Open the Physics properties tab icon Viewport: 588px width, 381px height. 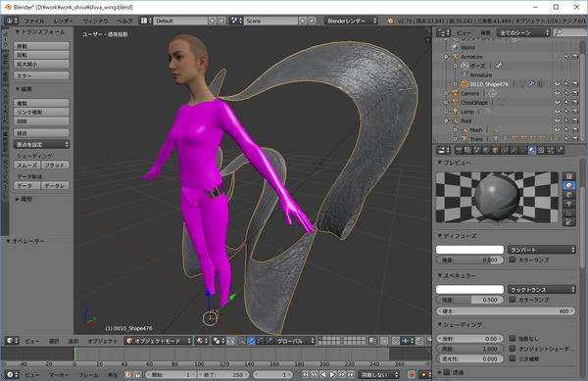tap(561, 150)
